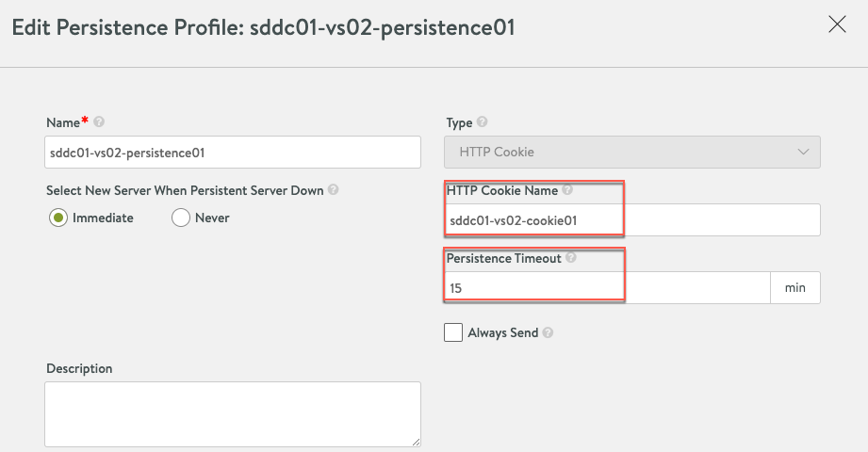868x452 pixels.
Task: Click the Name field containing sddc01-vs02-persistence01
Action: click(x=232, y=152)
